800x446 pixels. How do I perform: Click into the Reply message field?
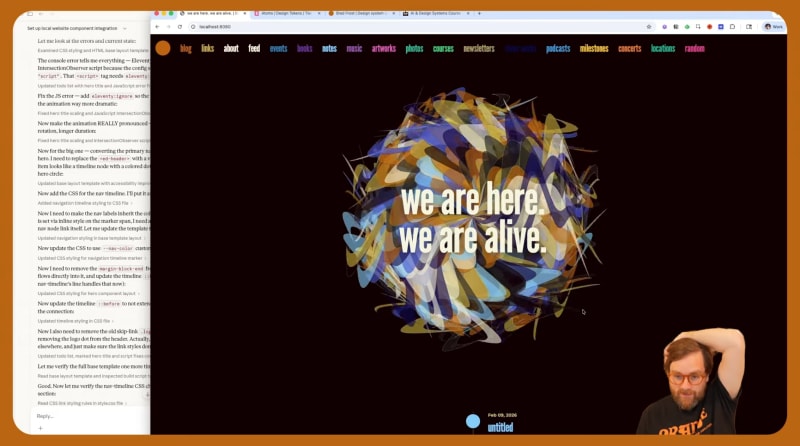pos(80,415)
